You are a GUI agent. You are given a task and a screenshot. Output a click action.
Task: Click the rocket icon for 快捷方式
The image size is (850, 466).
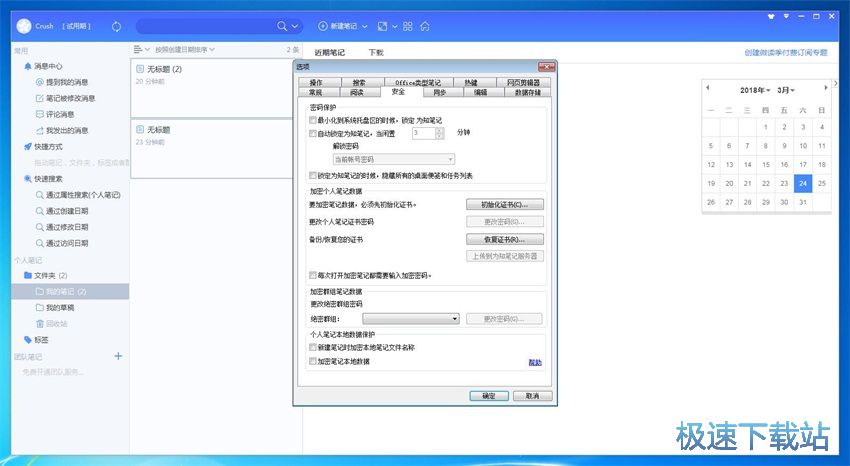[x=28, y=147]
